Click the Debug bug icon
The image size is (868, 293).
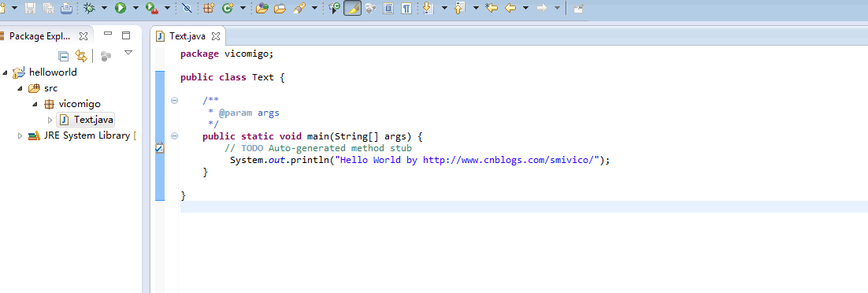[x=89, y=8]
